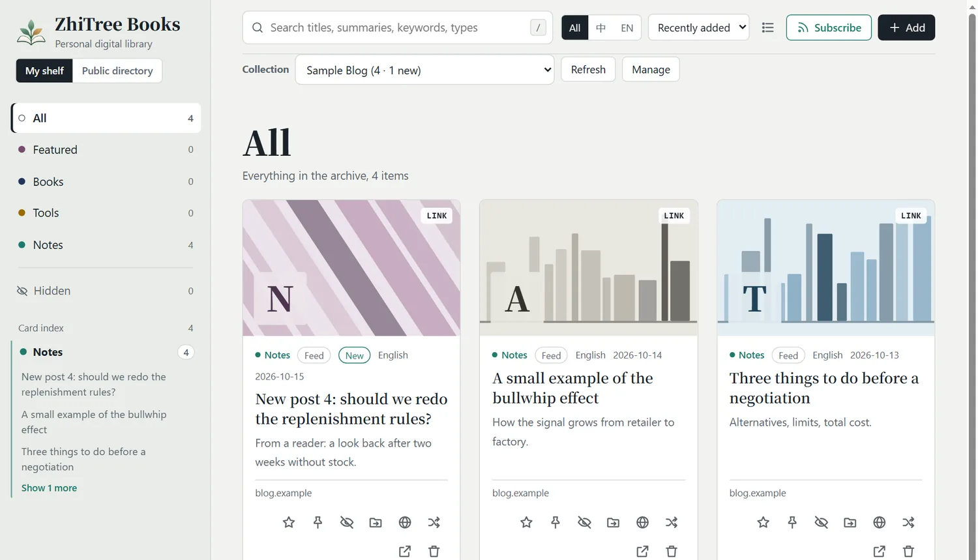Hide the bullwhip effect card
The height and width of the screenshot is (560, 978).
[x=584, y=522]
